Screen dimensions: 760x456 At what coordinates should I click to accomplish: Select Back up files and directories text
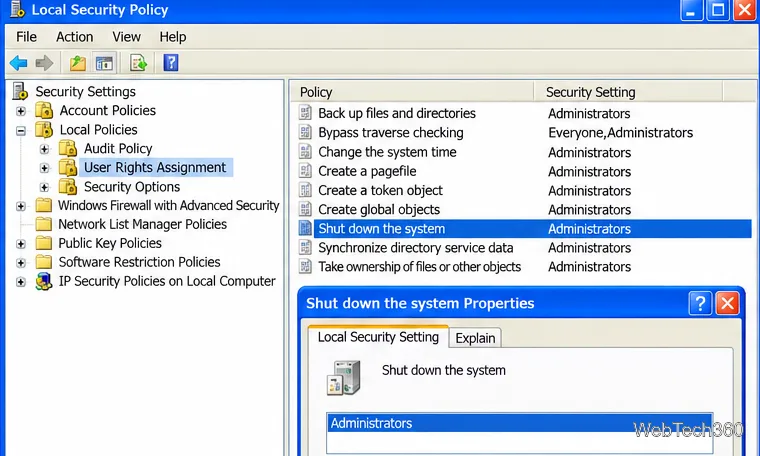(x=396, y=113)
